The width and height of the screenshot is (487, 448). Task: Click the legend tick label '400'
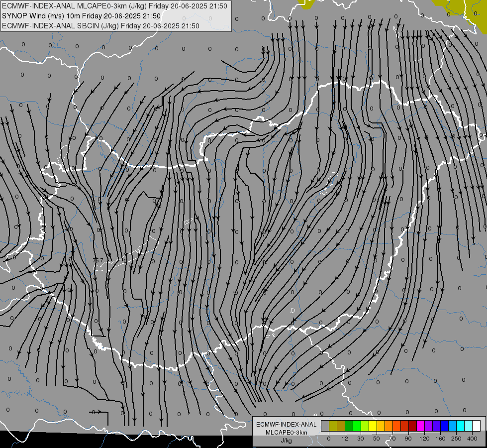click(x=472, y=439)
